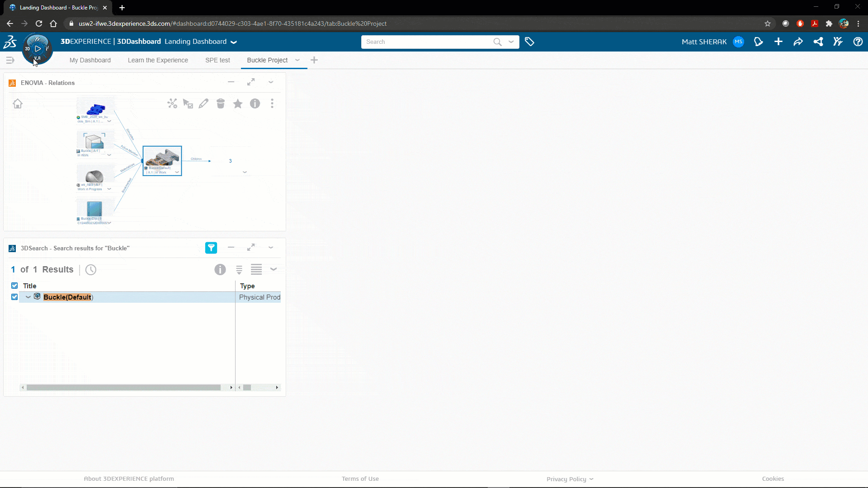
Task: Expand the Buckle(Default) tree row
Action: click(28, 297)
